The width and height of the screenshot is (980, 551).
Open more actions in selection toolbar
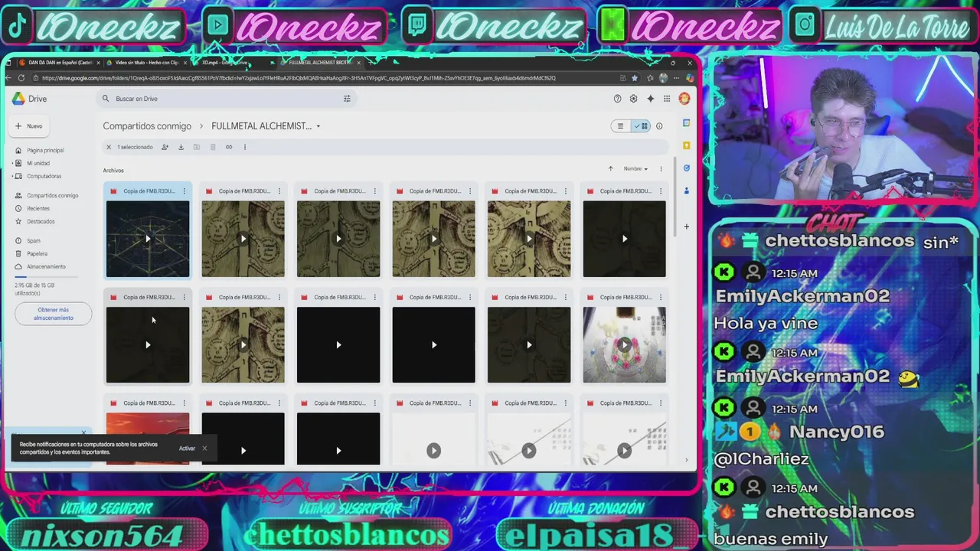245,147
